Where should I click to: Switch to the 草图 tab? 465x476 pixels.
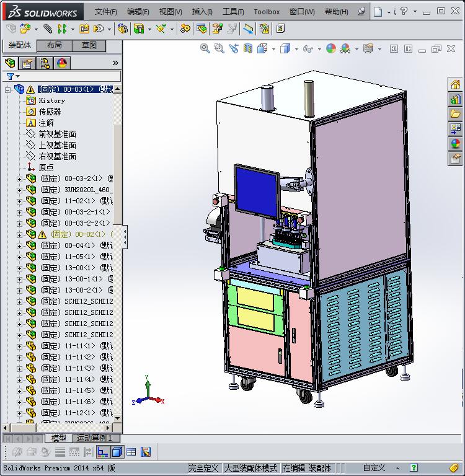point(89,45)
